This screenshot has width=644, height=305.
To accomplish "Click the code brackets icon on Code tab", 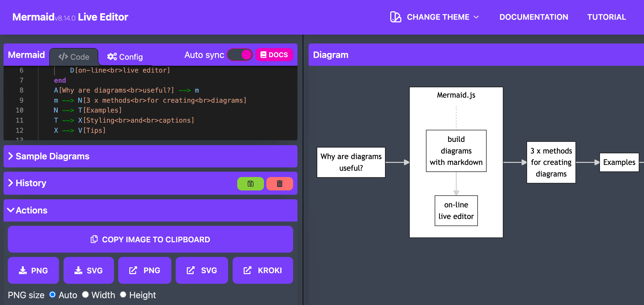I will (63, 57).
